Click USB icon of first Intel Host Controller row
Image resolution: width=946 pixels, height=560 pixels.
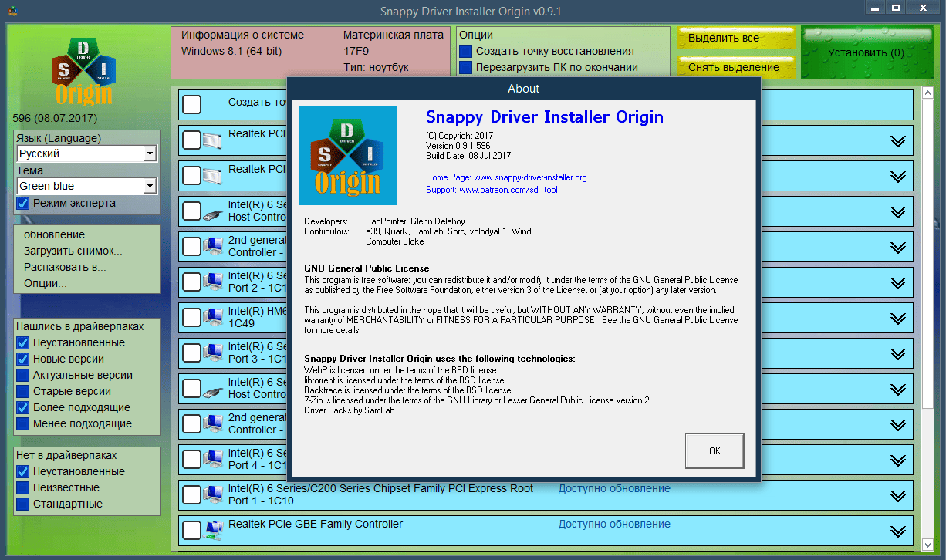click(x=211, y=211)
